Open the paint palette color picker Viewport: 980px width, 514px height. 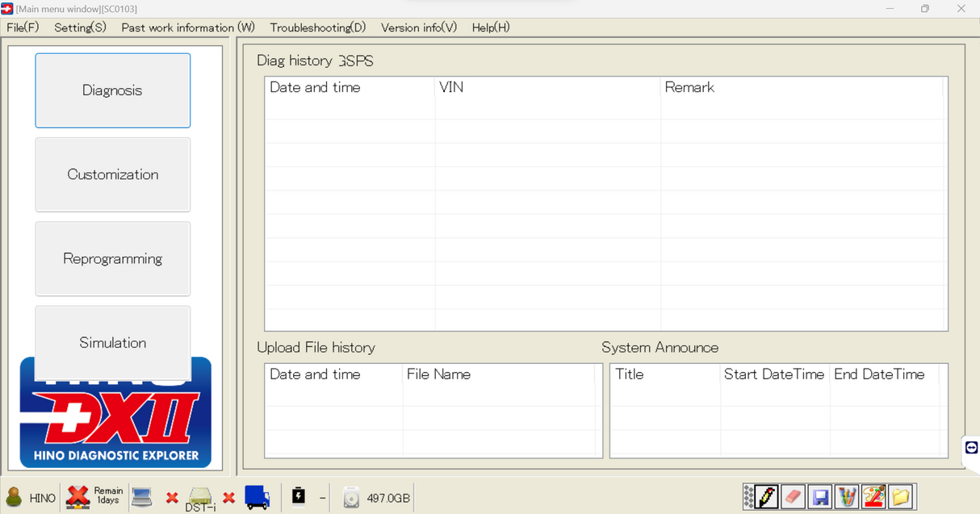873,496
